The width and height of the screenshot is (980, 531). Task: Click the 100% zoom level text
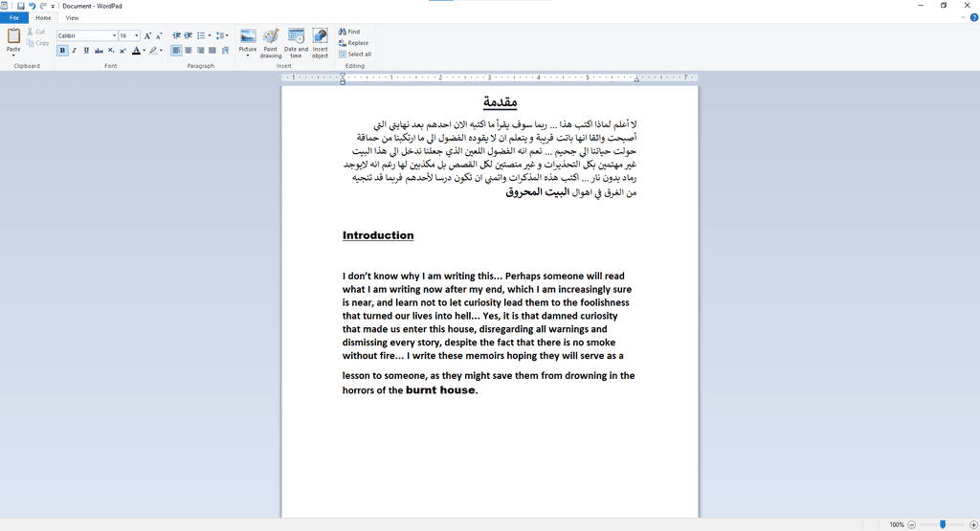(897, 524)
